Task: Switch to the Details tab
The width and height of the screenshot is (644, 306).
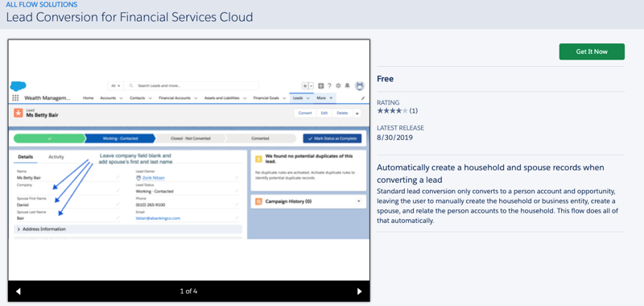Action: tap(26, 157)
